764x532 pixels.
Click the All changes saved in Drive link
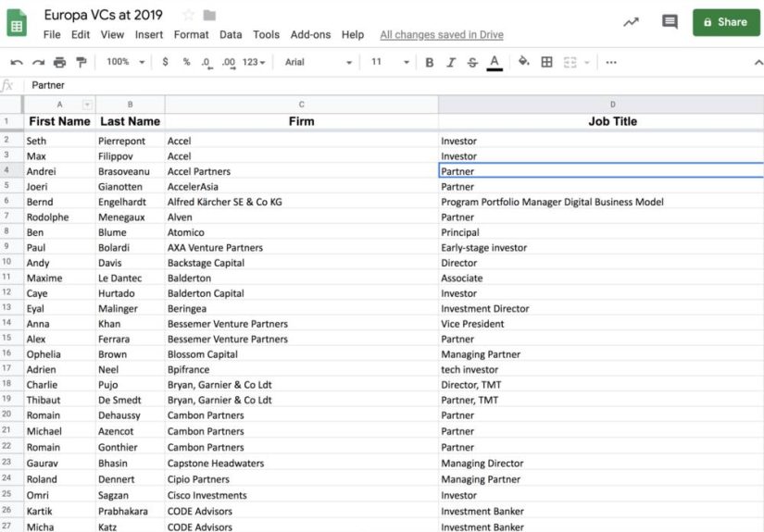tap(442, 34)
